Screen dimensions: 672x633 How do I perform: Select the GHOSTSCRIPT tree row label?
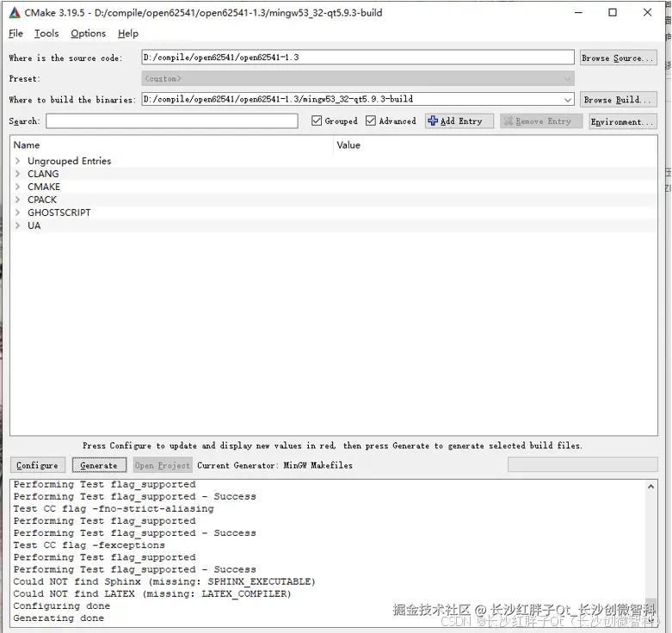point(59,212)
